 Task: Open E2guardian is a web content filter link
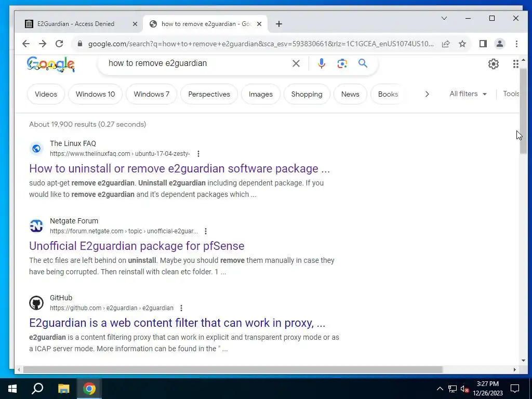177,323
